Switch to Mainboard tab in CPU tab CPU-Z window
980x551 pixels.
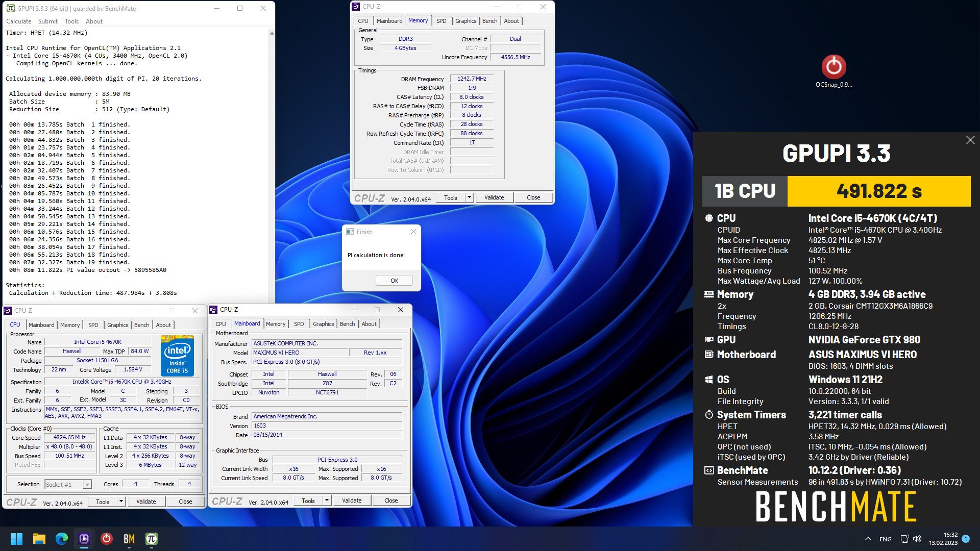click(x=41, y=325)
